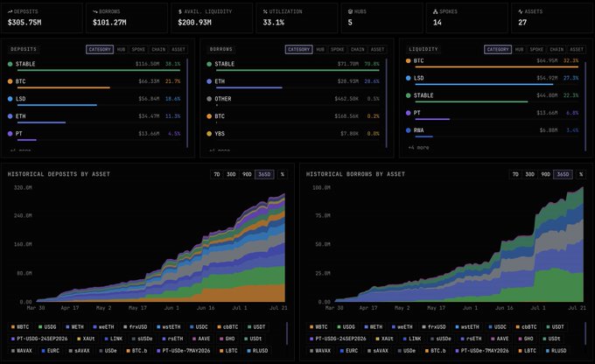This screenshot has height=364, width=595.
Task: Click the $305.75M deposits value
Action: coord(24,23)
